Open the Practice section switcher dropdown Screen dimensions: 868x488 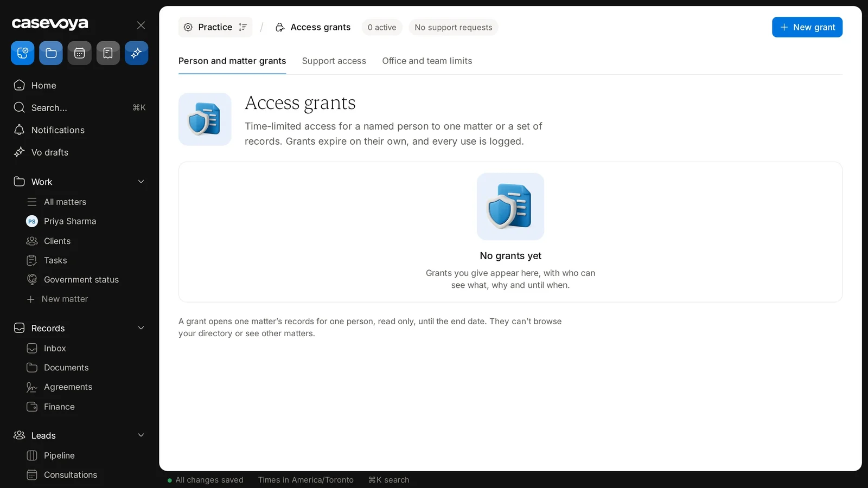[x=215, y=27]
